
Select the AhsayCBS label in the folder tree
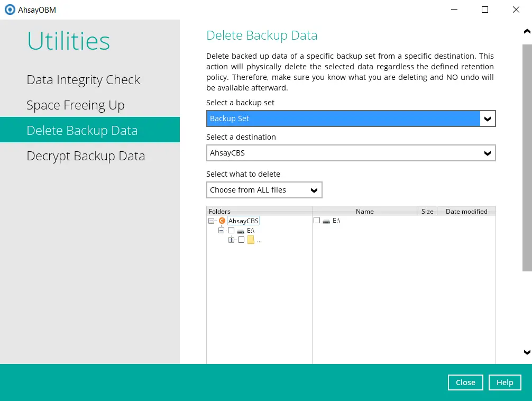click(243, 221)
